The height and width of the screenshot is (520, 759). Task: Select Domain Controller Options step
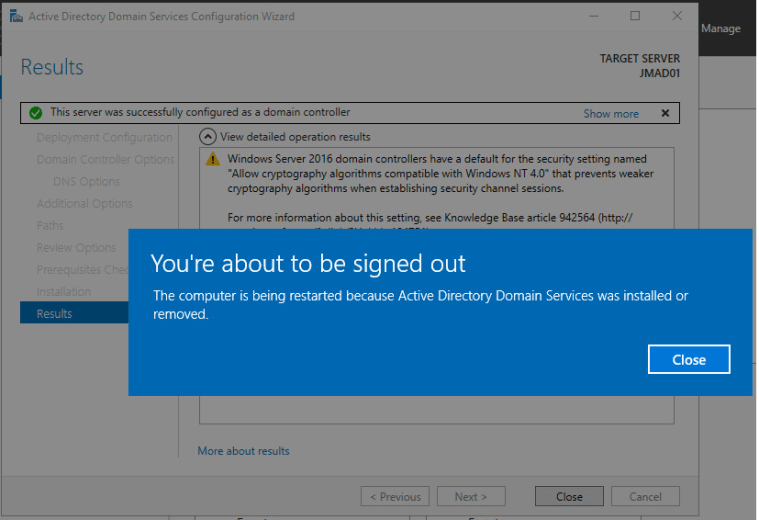pyautogui.click(x=105, y=160)
